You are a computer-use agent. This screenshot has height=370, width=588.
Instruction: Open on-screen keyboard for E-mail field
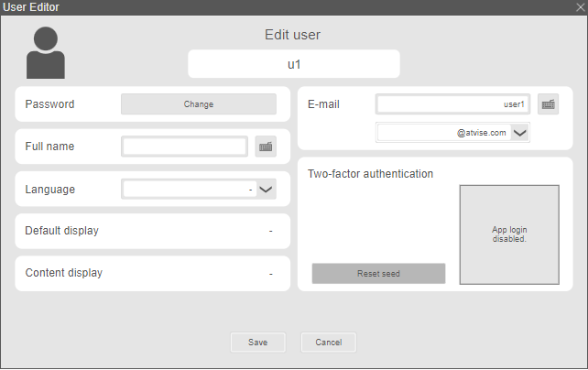pos(548,104)
